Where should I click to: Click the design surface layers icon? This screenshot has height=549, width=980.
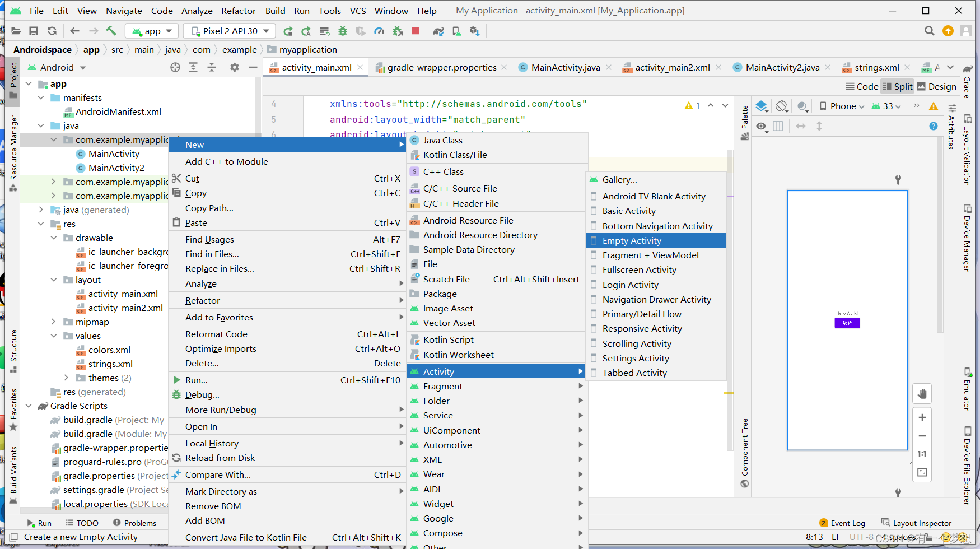762,106
